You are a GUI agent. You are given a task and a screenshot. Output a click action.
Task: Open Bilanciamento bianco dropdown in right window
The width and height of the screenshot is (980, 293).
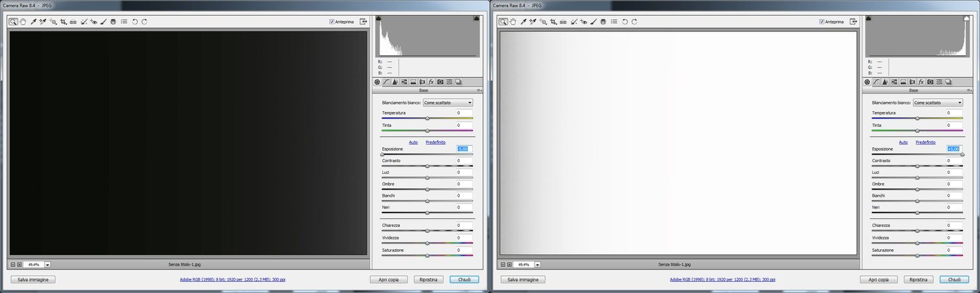pyautogui.click(x=938, y=103)
